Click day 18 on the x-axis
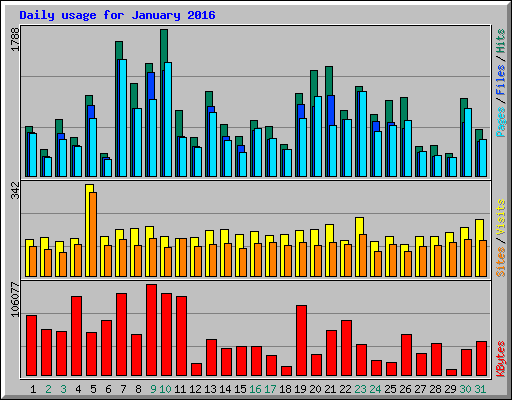 click(285, 389)
